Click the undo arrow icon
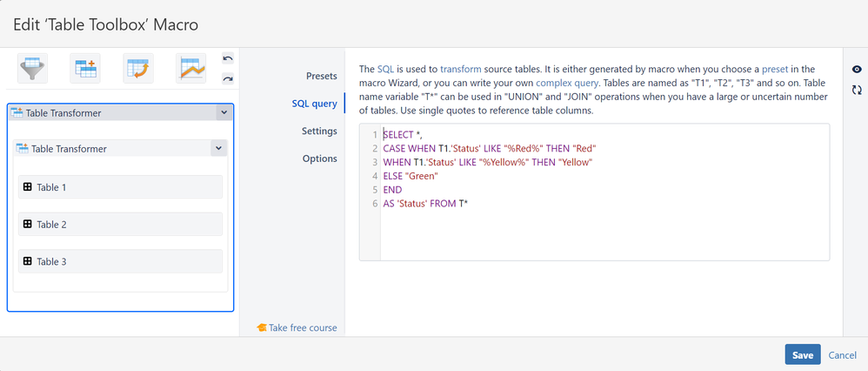 tap(228, 58)
